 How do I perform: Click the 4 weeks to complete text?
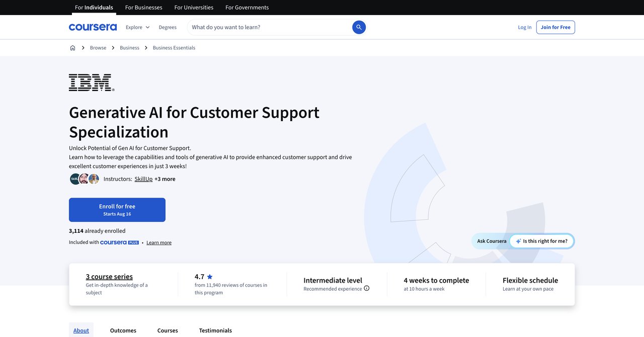pos(436,281)
